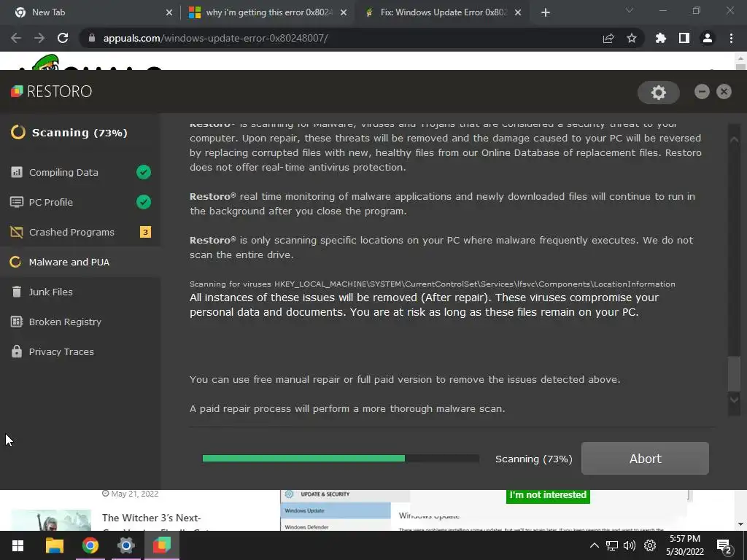This screenshot has width=747, height=560.
Task: Click the Scanning (73%) spinner icon in the sidebar
Action: (18, 132)
